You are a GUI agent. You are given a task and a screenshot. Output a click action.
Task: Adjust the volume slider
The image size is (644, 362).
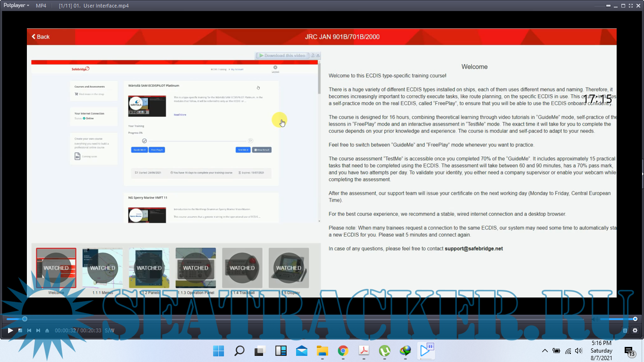[618, 319]
